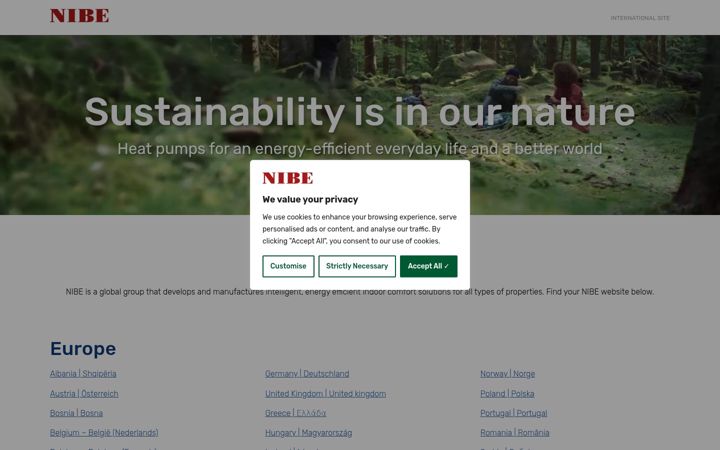Click the NIBE logo in the page header
720x450 pixels.
tap(79, 16)
